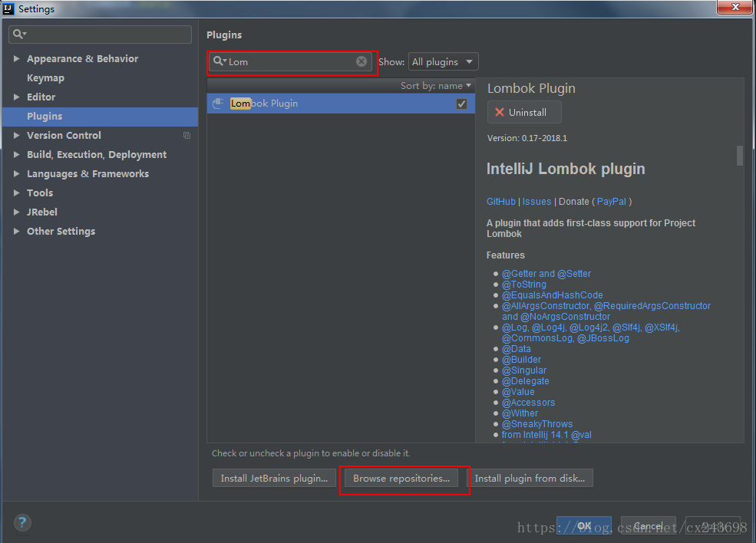Open the @SneakyThrows feature link
This screenshot has width=756, height=543.
pyautogui.click(x=537, y=424)
